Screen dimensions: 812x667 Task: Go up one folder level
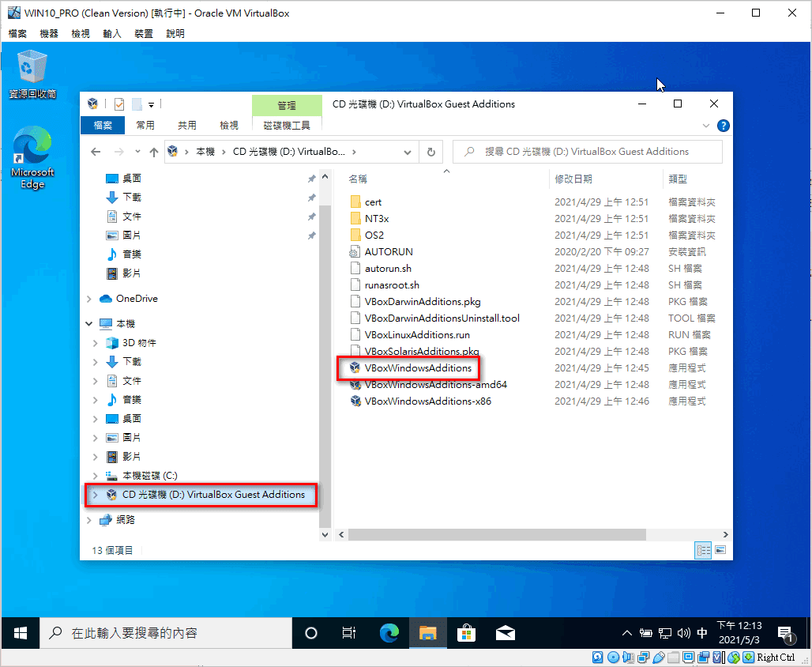(x=154, y=152)
